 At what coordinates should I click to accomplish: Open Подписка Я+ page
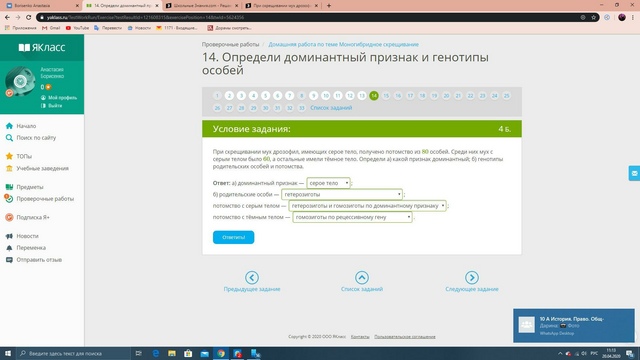pyautogui.click(x=33, y=218)
